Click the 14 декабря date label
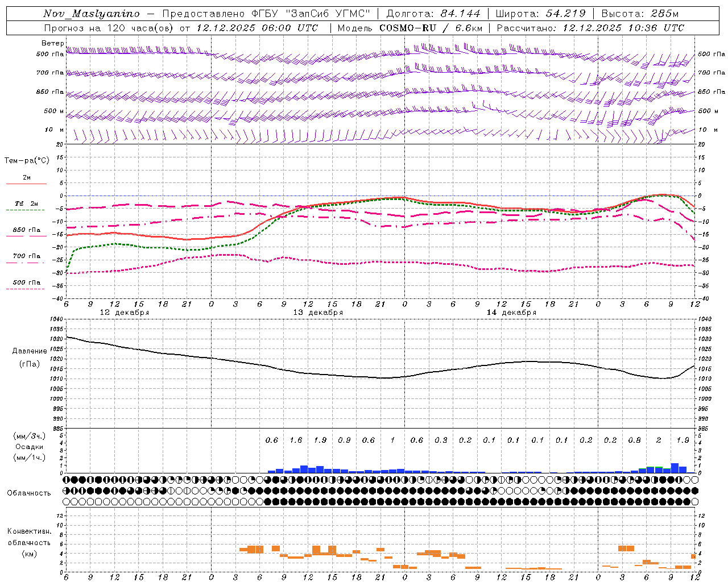 (x=511, y=313)
